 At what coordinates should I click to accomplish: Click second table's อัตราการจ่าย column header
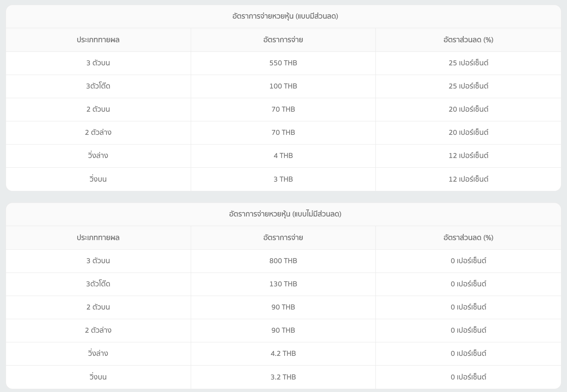(x=283, y=237)
